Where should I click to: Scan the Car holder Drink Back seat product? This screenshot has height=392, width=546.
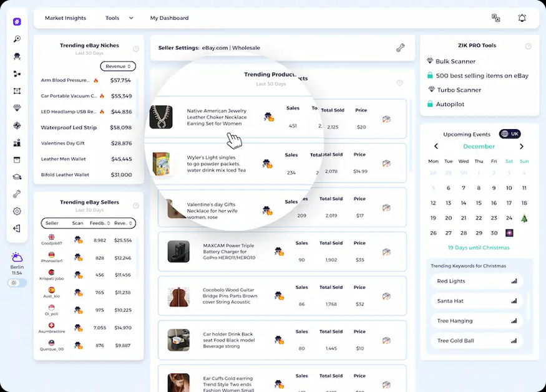coord(279,340)
